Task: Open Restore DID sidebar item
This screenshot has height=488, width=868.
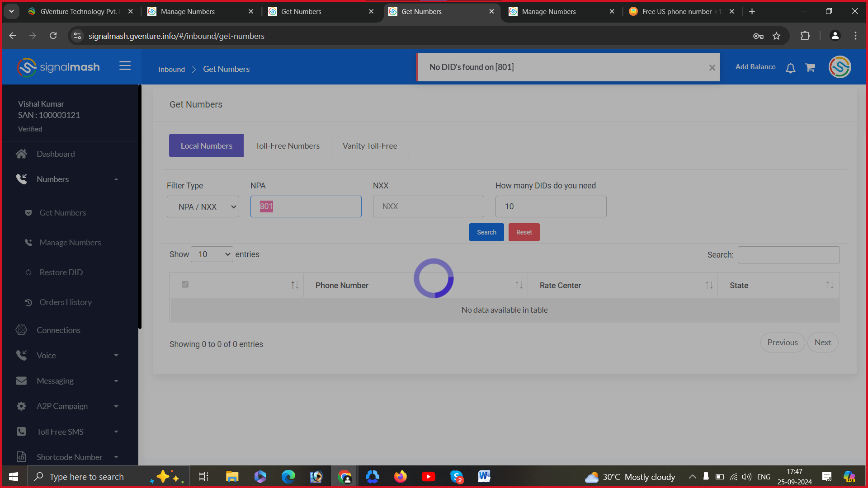Action: (x=61, y=272)
